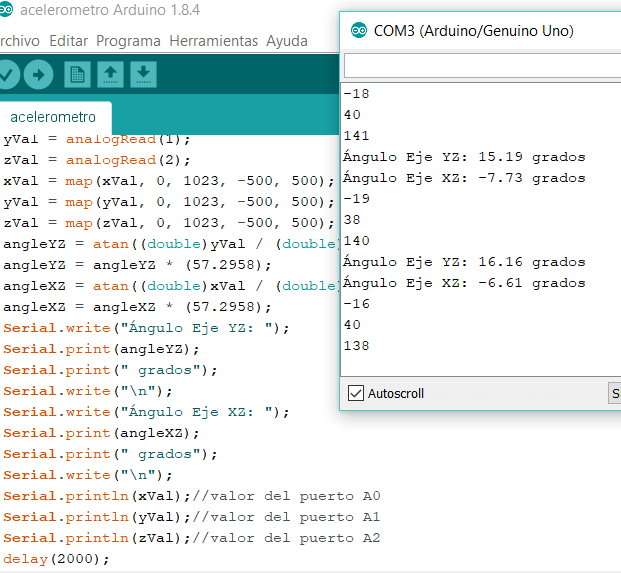Click the line 'Ángulo Eje XZ: -6.61 grados'
The height and width of the screenshot is (573, 621).
[464, 283]
